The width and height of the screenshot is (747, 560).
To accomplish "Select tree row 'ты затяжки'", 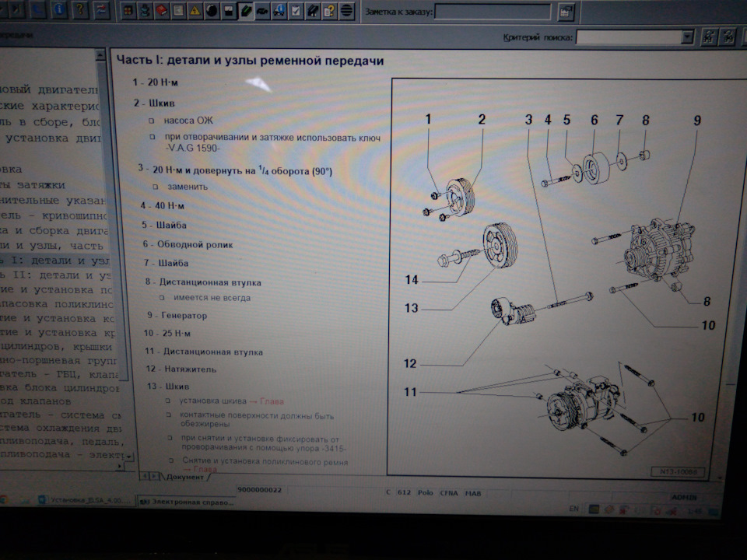I will (33, 185).
